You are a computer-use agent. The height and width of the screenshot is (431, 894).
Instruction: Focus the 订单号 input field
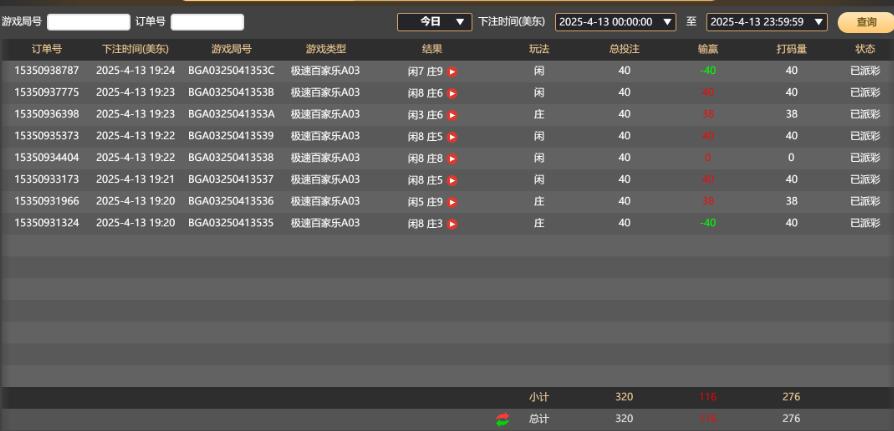click(207, 21)
